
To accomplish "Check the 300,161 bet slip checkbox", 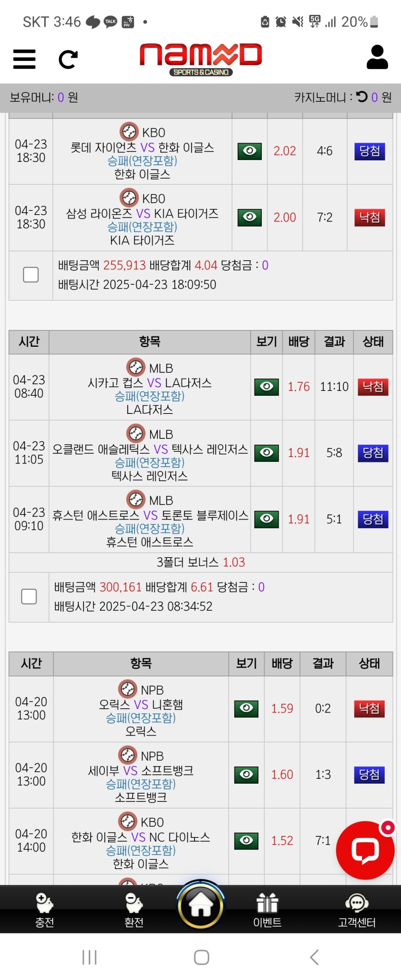I will pos(29,596).
